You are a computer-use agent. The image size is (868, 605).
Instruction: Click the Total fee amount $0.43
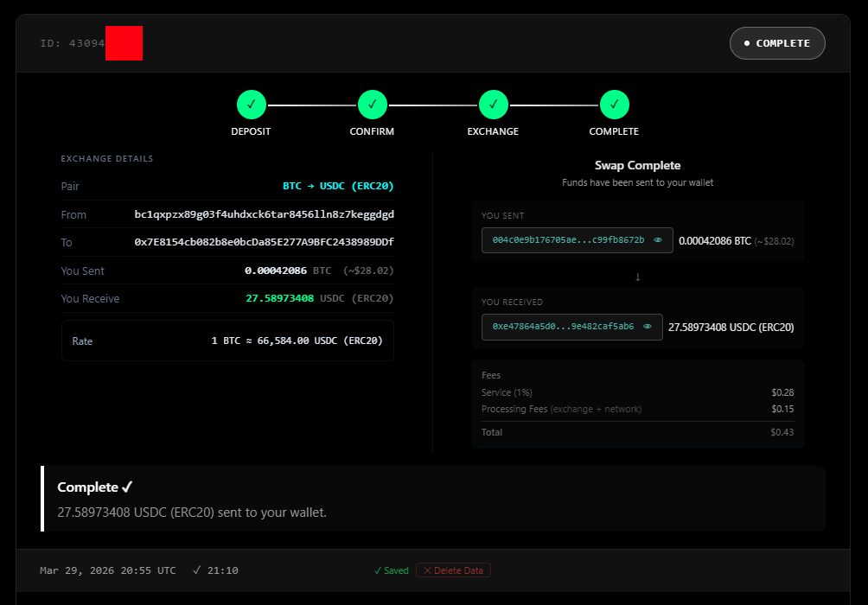[x=782, y=432]
